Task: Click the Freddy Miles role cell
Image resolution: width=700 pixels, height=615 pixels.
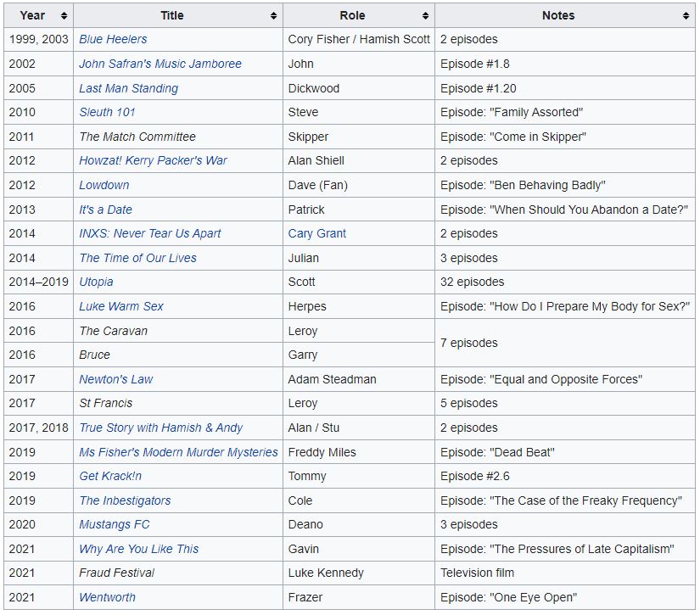Action: (359, 452)
